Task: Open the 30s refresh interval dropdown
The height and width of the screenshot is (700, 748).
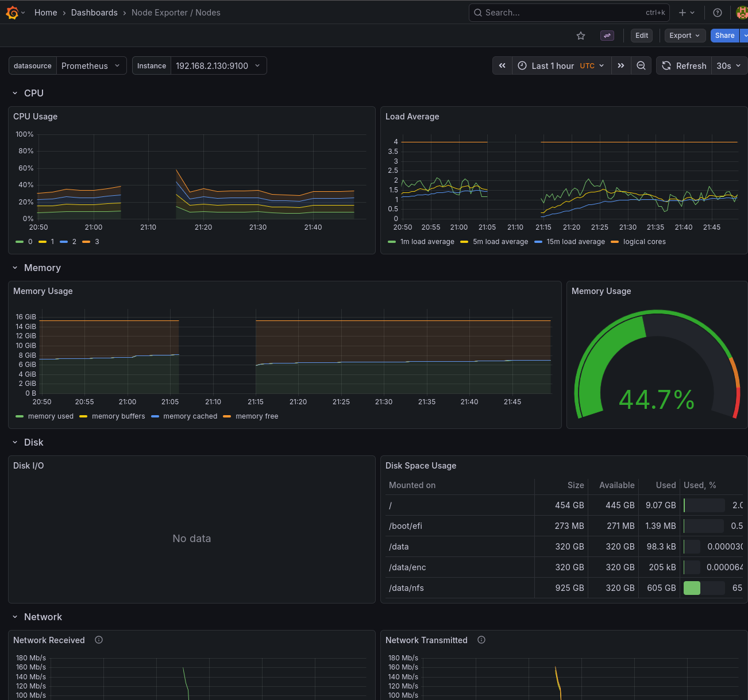Action: click(728, 65)
